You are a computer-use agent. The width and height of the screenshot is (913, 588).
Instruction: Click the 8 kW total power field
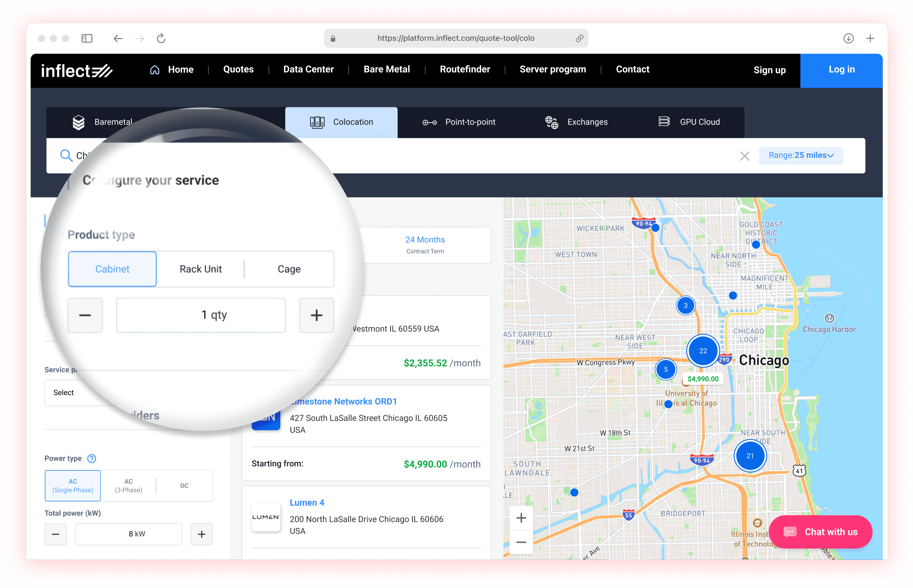[129, 534]
